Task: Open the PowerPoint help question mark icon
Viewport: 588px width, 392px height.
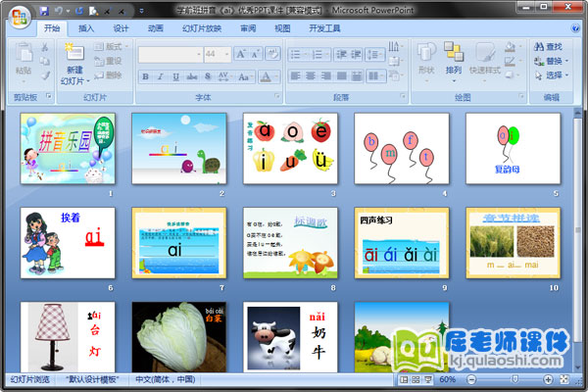Action: (575, 28)
